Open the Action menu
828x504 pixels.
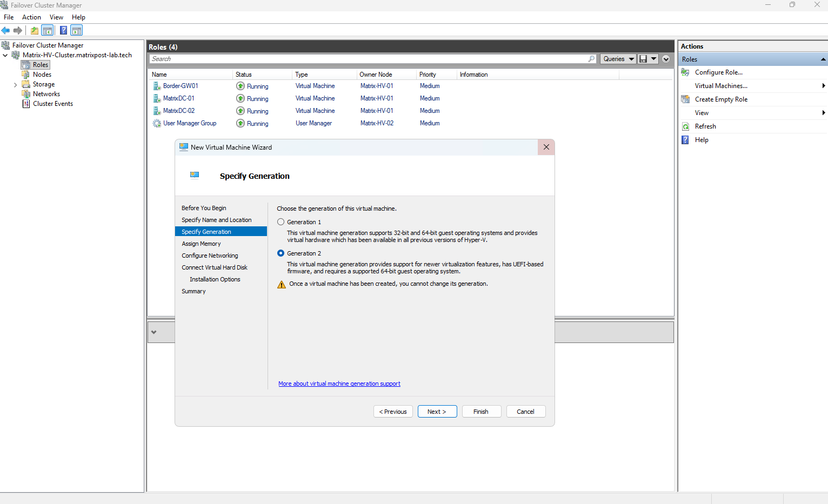[31, 17]
